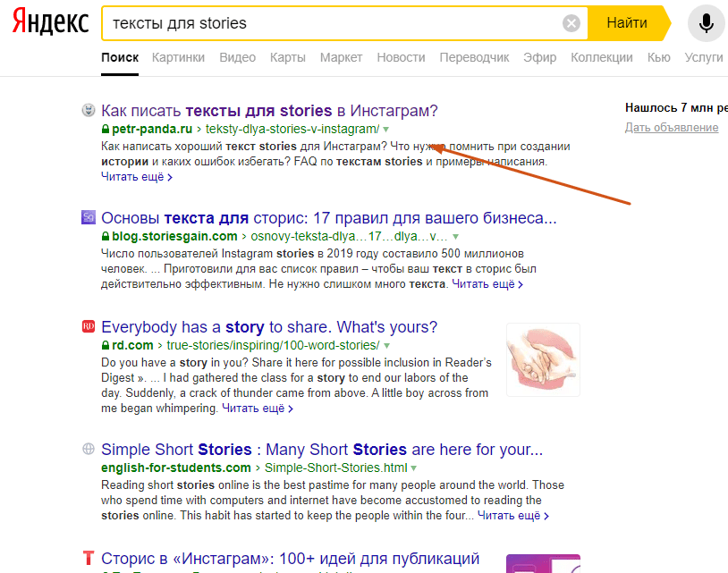Click the Яндекс logo
Screen dimensions: 728x573
(x=50, y=21)
